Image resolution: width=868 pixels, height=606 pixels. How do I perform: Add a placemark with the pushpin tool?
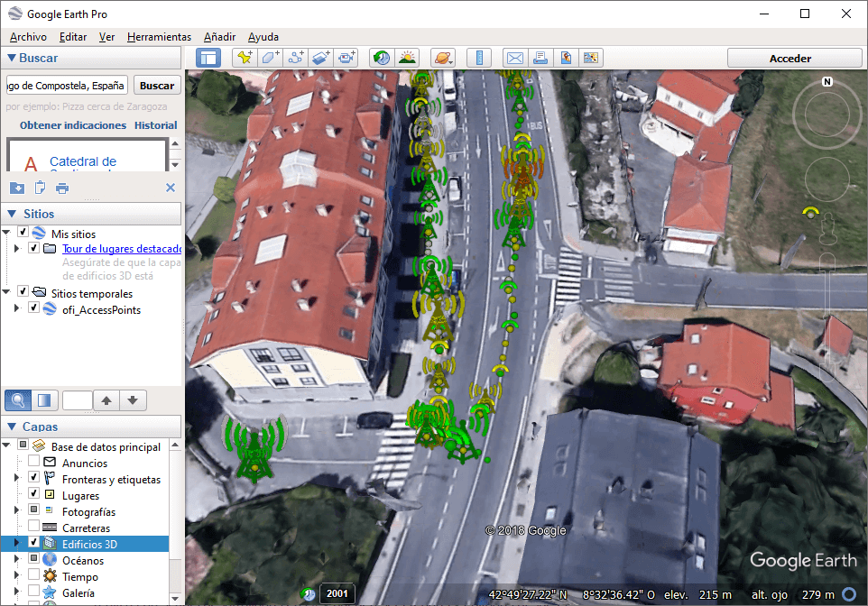coord(245,58)
